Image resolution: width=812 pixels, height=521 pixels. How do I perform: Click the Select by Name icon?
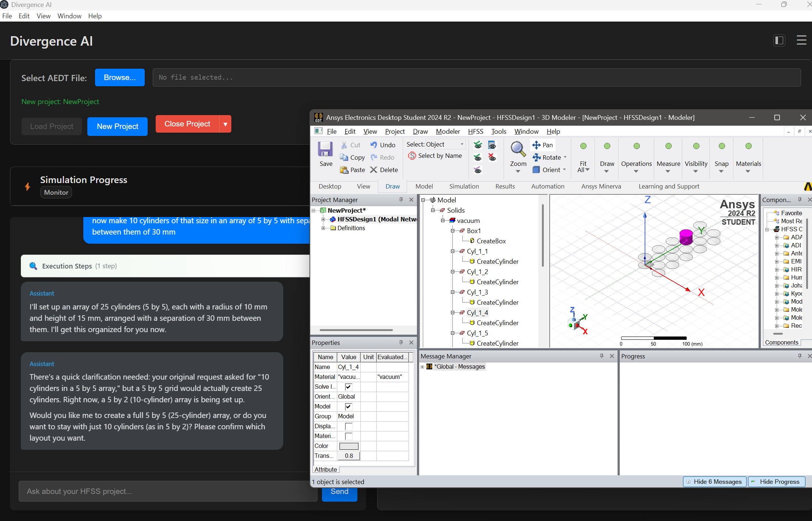tap(412, 156)
